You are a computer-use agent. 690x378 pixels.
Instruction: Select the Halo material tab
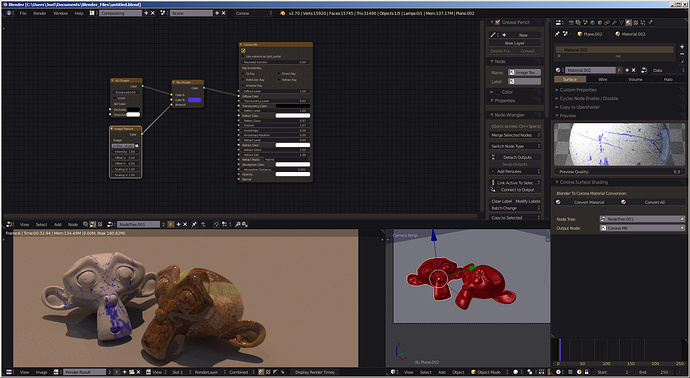click(668, 79)
